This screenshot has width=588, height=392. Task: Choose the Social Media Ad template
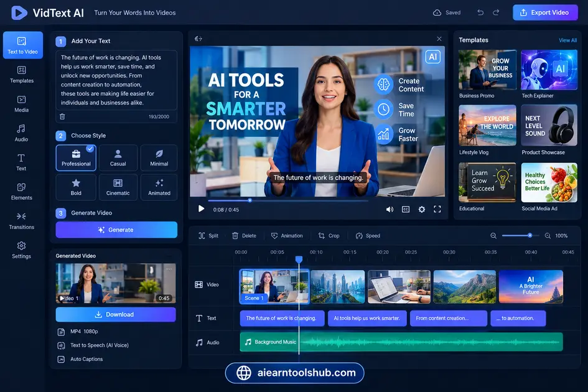[549, 183]
